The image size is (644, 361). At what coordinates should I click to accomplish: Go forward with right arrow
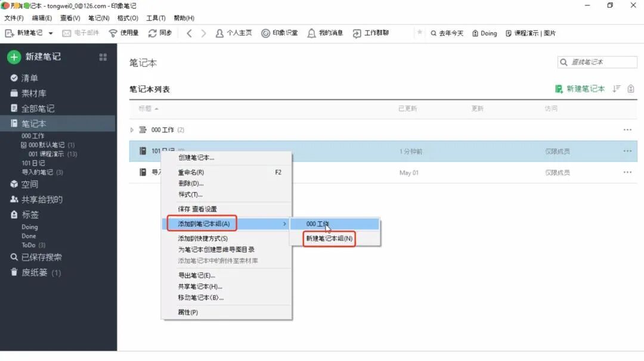[203, 33]
